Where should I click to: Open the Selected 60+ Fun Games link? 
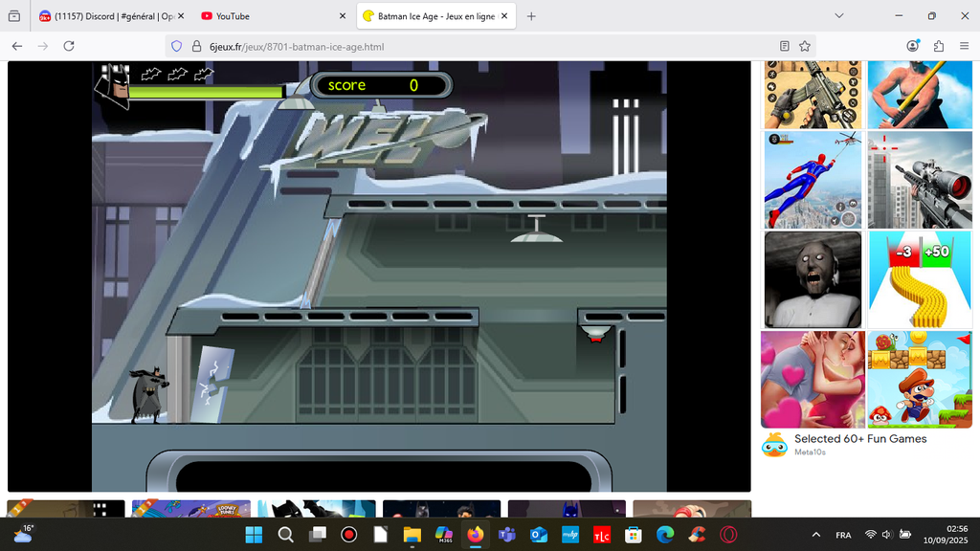pyautogui.click(x=859, y=439)
